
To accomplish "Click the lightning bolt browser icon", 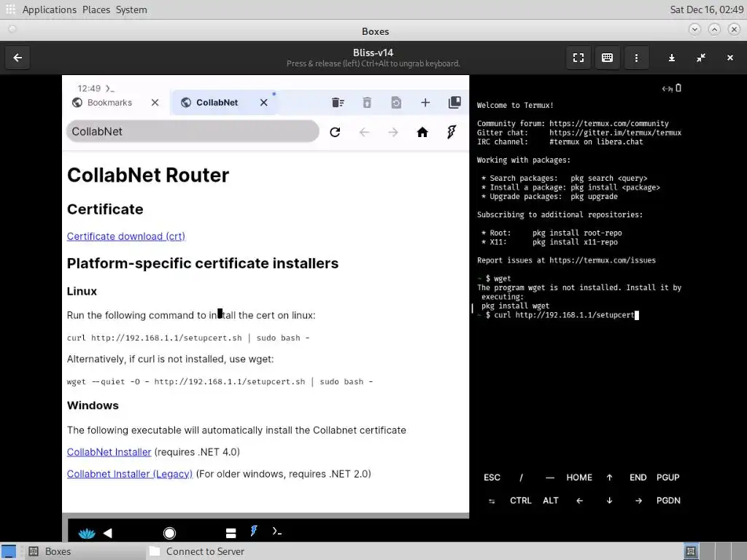I will 451,132.
